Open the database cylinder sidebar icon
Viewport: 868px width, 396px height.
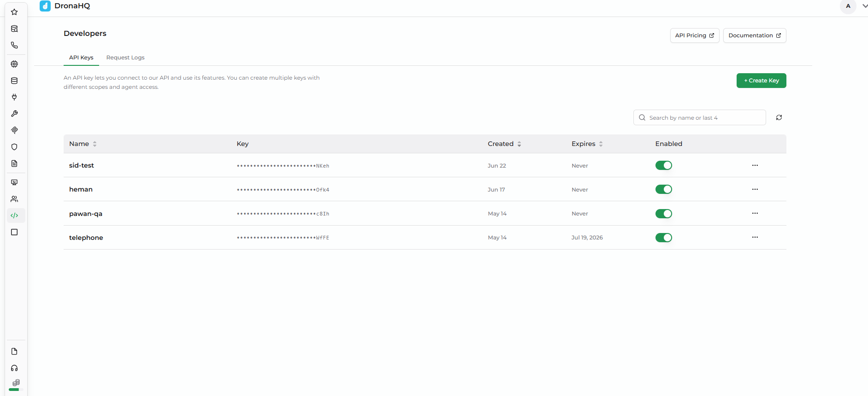tap(14, 81)
